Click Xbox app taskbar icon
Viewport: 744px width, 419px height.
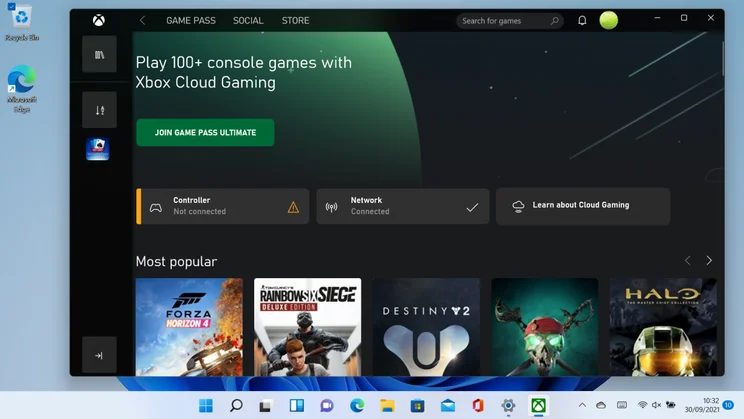pos(538,406)
